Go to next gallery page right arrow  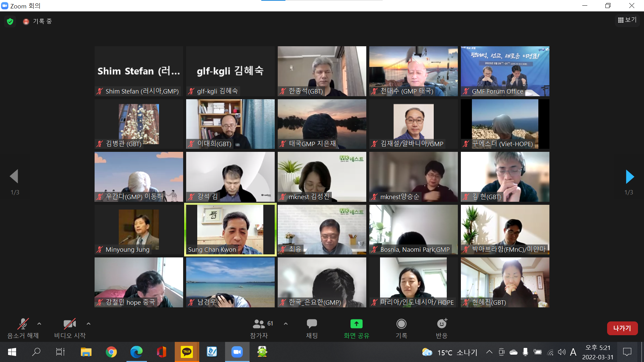tap(630, 177)
